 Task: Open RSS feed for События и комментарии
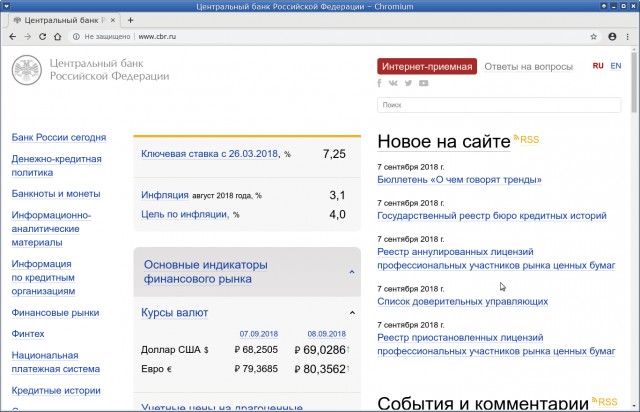click(x=604, y=402)
